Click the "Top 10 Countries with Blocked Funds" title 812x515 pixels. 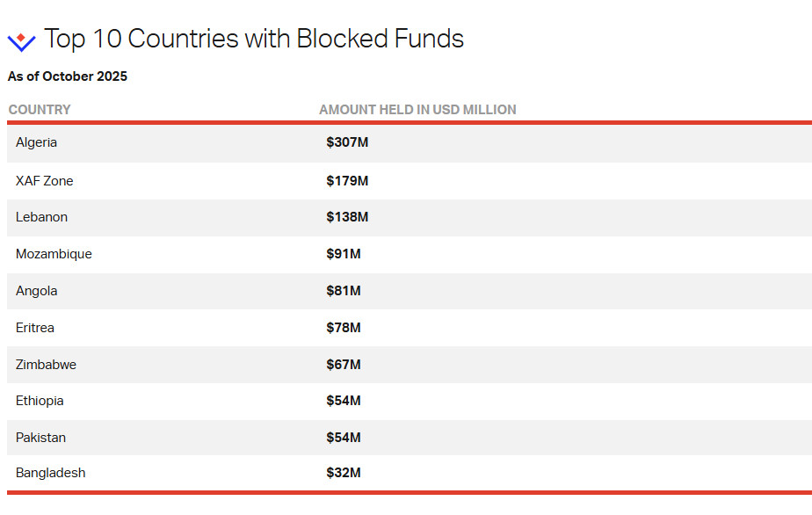[x=253, y=39]
